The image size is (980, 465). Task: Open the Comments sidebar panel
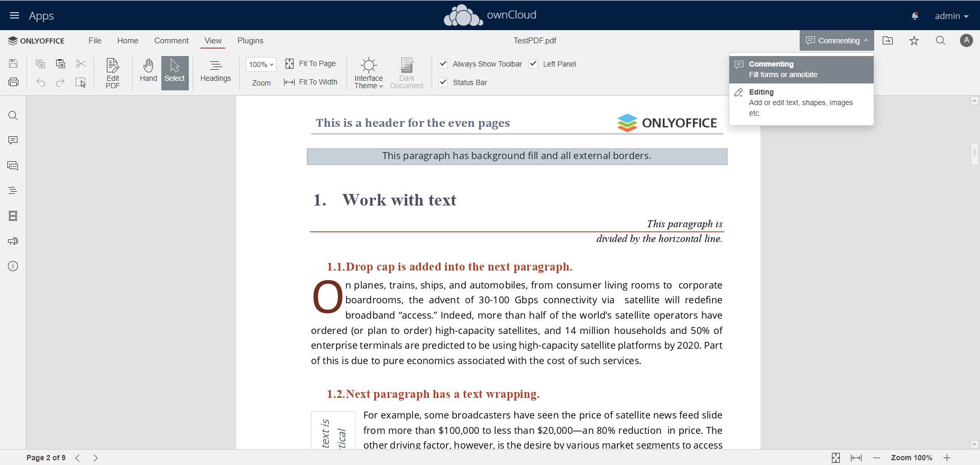(x=13, y=141)
